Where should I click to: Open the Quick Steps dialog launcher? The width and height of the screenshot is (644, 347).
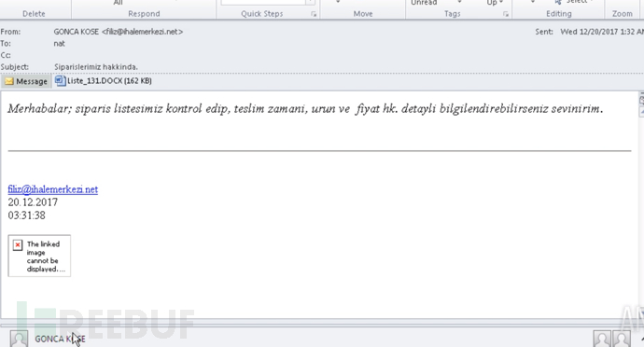(x=314, y=14)
